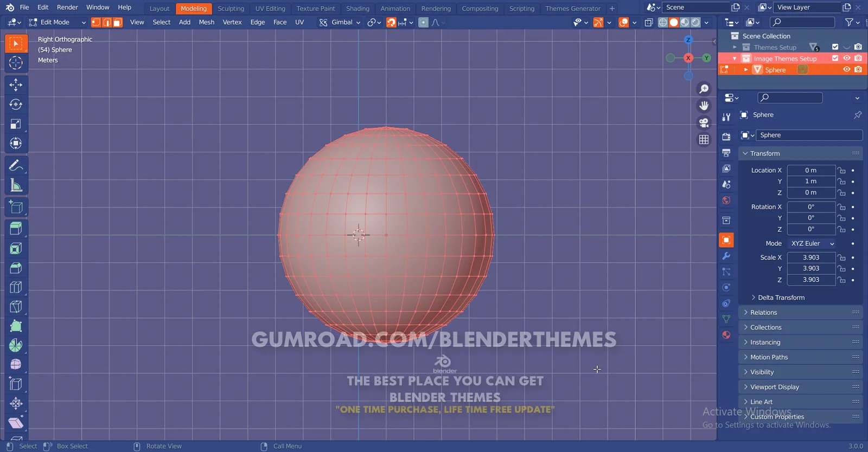
Task: Open the Modifier properties wrench tab
Action: [726, 256]
